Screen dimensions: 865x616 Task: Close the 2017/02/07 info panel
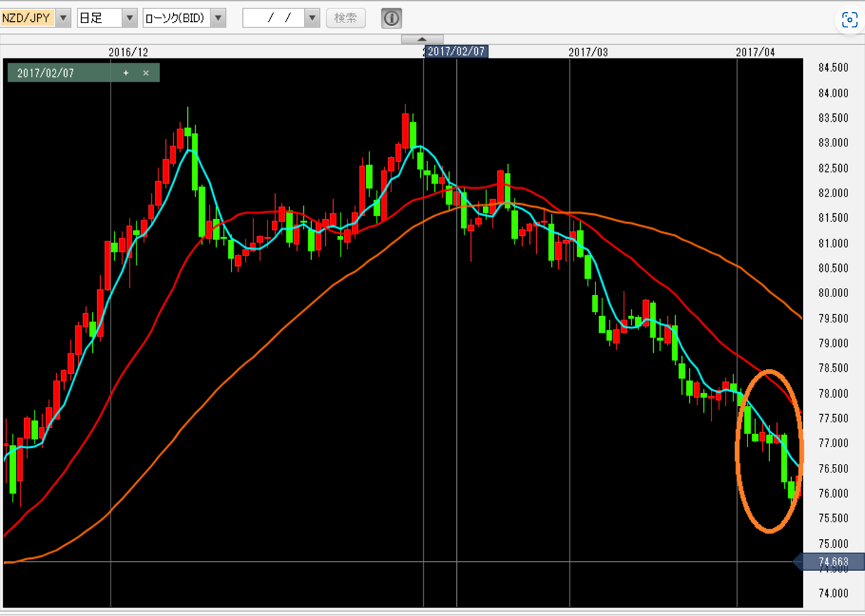146,73
